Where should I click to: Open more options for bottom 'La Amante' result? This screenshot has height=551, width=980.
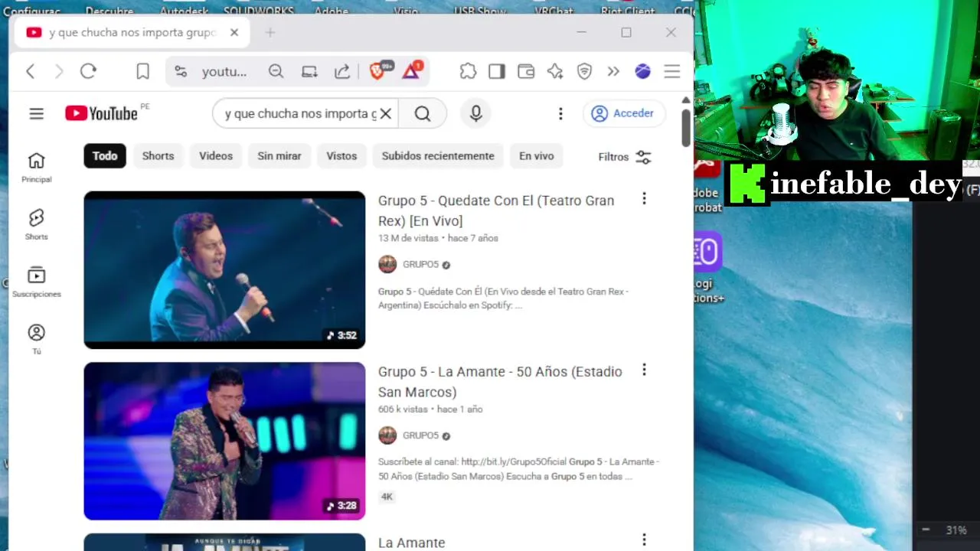(644, 541)
